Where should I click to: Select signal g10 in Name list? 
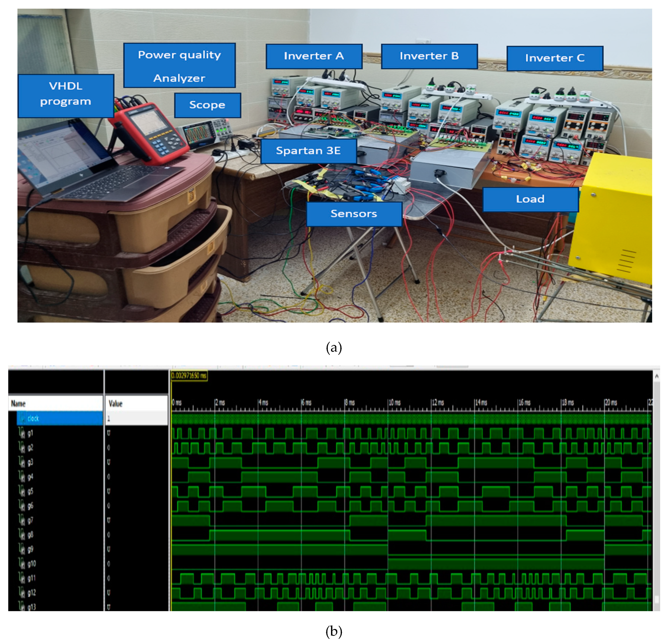[x=31, y=564]
